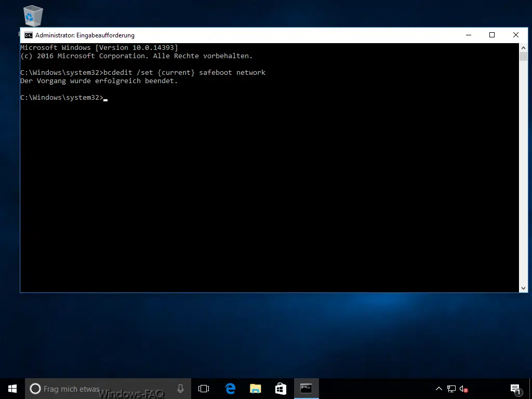Click the 'Frag mich etwas' search box
532x399 pixels.
tap(104, 389)
